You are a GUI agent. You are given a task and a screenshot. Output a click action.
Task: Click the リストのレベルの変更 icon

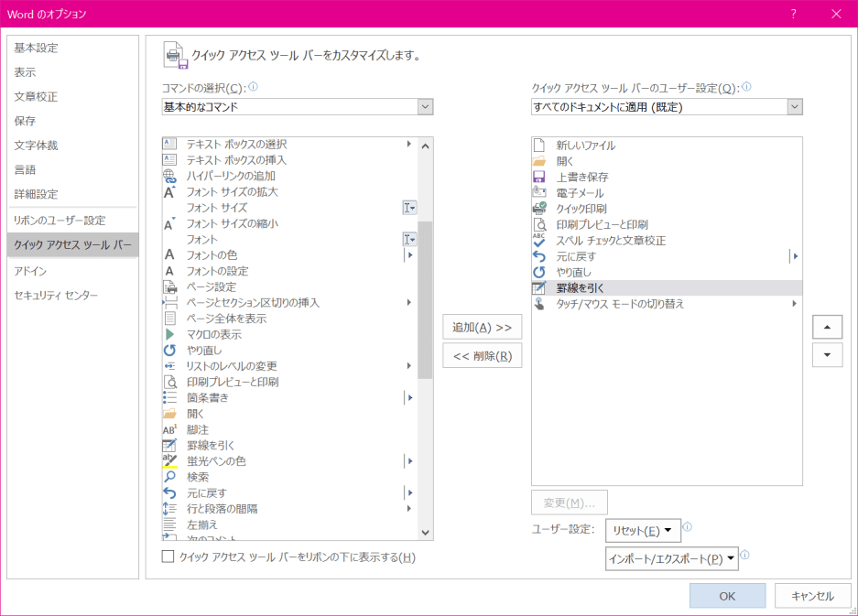coord(169,366)
